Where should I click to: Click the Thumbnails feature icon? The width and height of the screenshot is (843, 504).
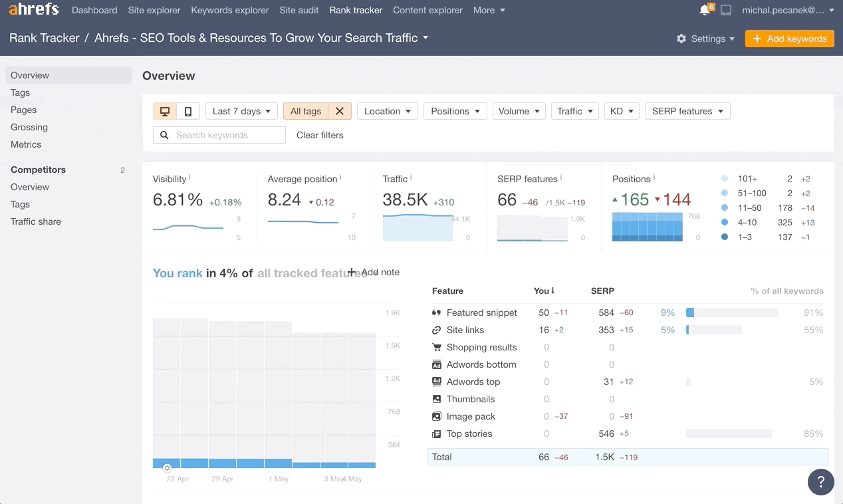coord(437,399)
